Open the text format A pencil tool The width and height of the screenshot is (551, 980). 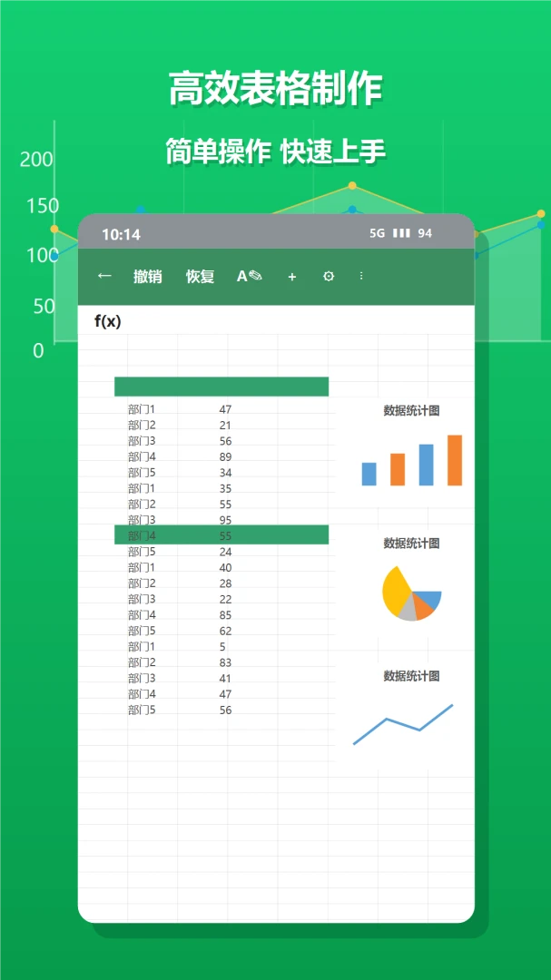250,276
